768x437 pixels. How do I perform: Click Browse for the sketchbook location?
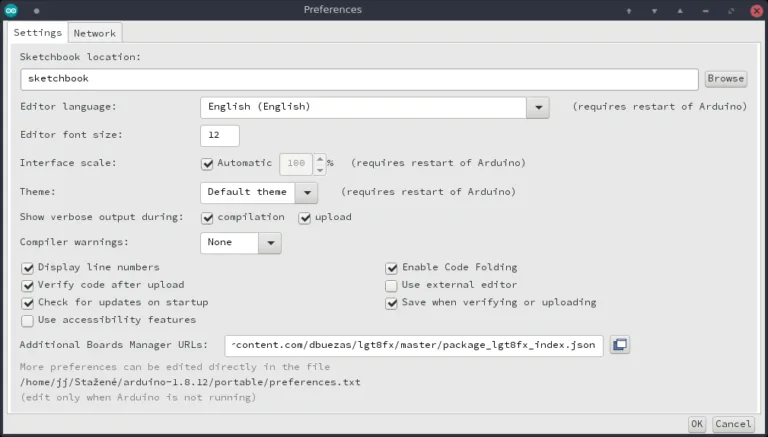pyautogui.click(x=726, y=79)
